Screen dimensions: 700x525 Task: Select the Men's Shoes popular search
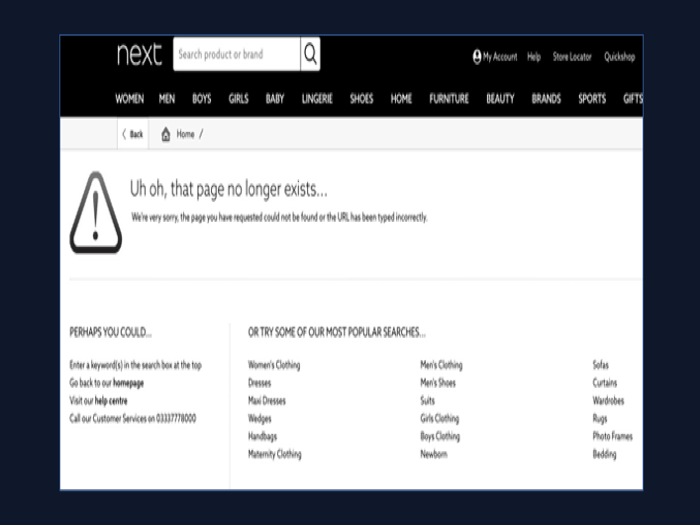tap(438, 383)
